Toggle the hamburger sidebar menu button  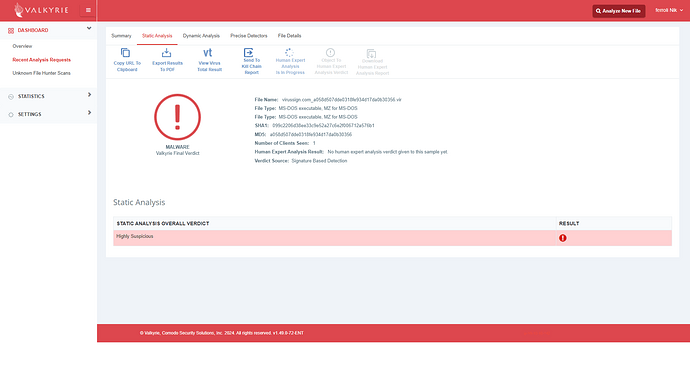pos(88,10)
